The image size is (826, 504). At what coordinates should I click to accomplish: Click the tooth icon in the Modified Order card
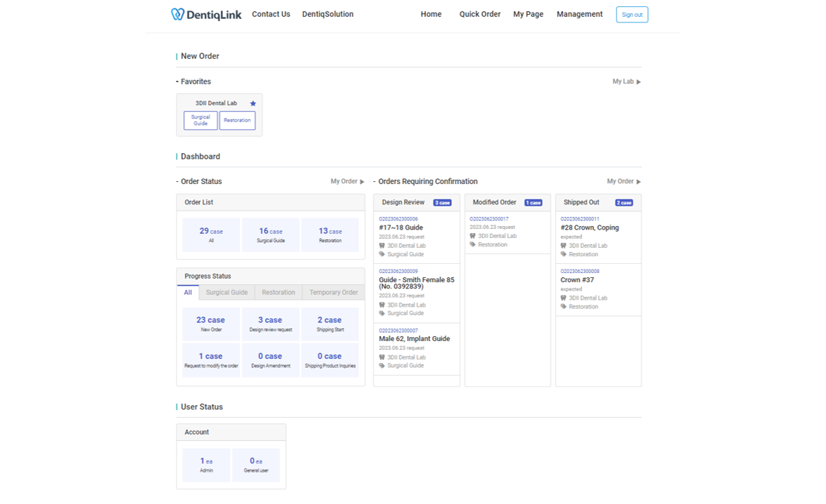[x=472, y=235]
